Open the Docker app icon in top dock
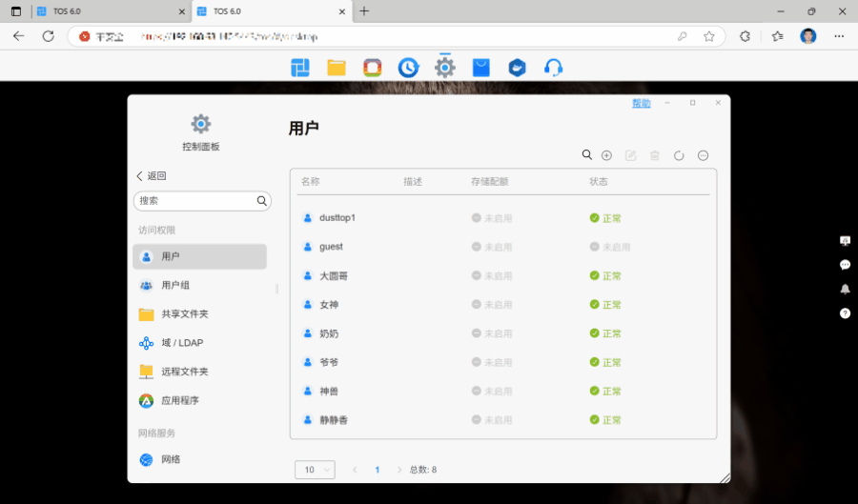Viewport: 858px width, 504px height. click(x=517, y=68)
